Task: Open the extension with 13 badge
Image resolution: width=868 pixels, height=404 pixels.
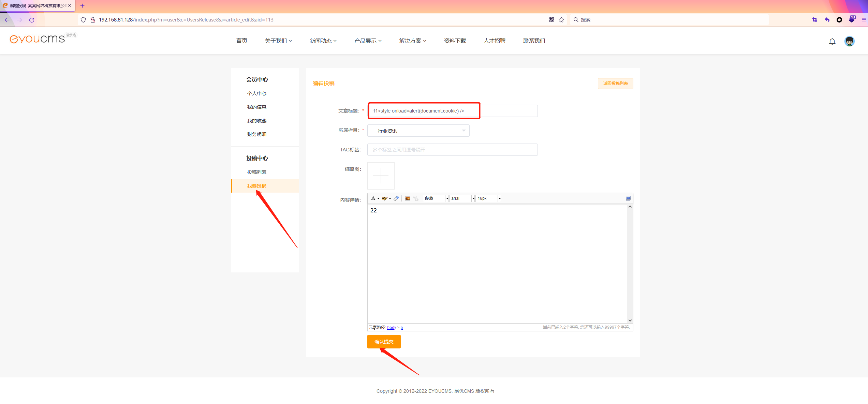Action: [852, 19]
